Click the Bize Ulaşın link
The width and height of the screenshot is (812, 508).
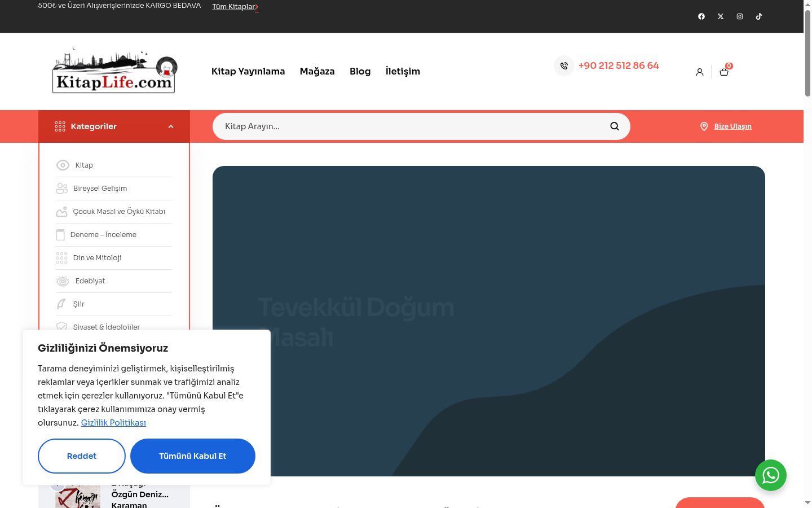733,126
